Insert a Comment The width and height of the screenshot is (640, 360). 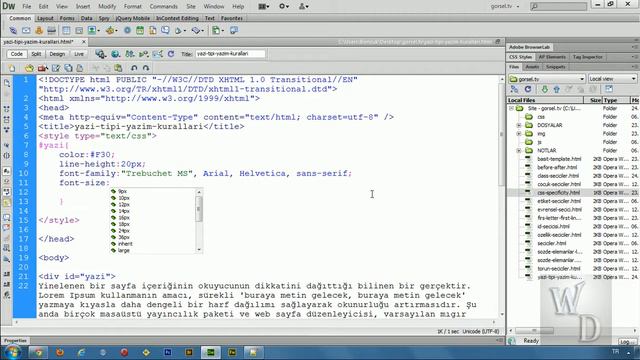point(165,31)
